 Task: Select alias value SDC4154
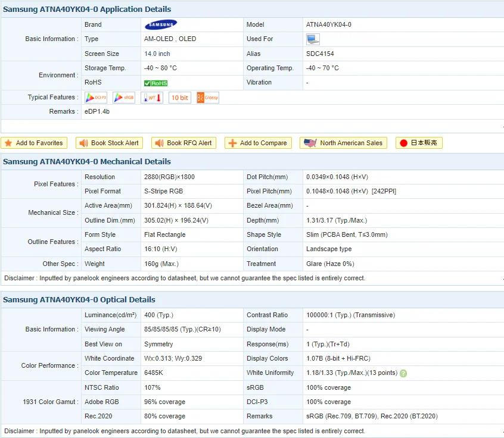click(320, 54)
